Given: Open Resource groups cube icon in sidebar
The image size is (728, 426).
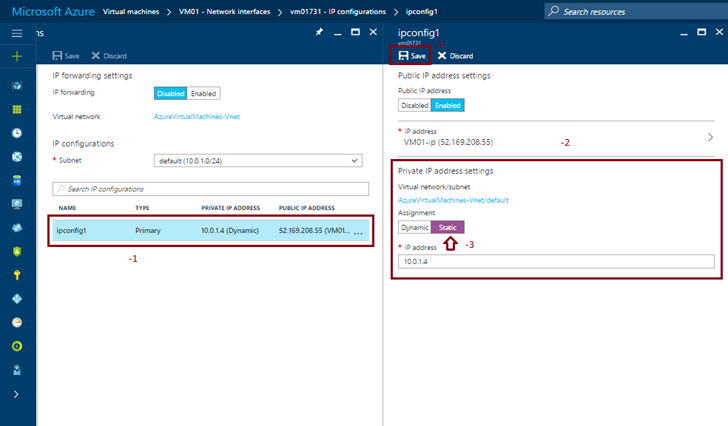Looking at the screenshot, I should [17, 85].
